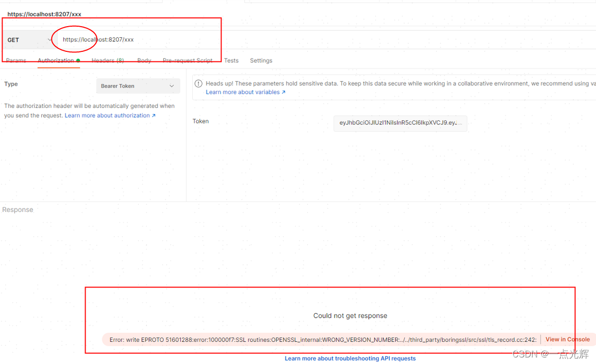Select the Authorization tab
Viewport: 596px width, 364px height.
(56, 60)
